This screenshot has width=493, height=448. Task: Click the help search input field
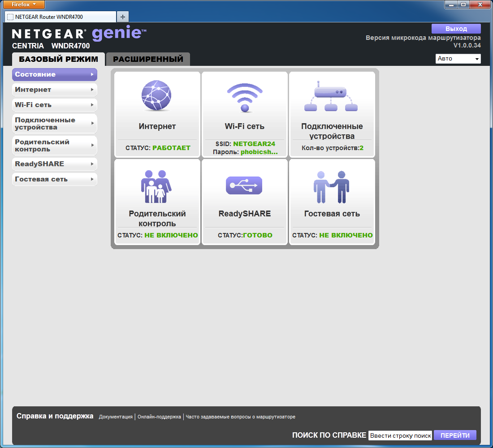pyautogui.click(x=400, y=435)
